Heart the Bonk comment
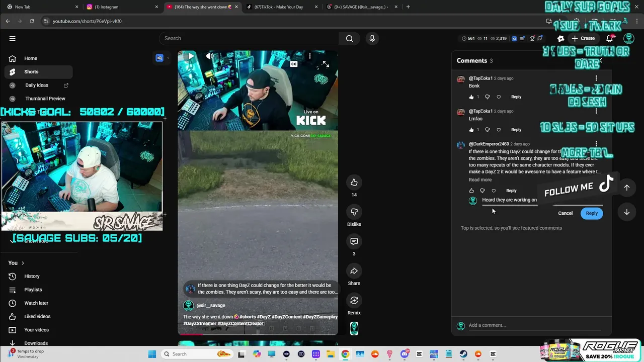644x362 pixels. 499,97
